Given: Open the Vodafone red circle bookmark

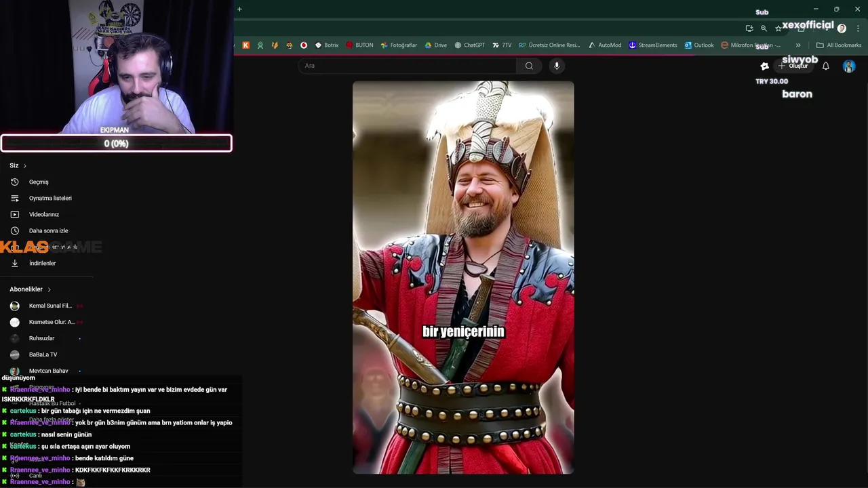Looking at the screenshot, I should click(304, 45).
